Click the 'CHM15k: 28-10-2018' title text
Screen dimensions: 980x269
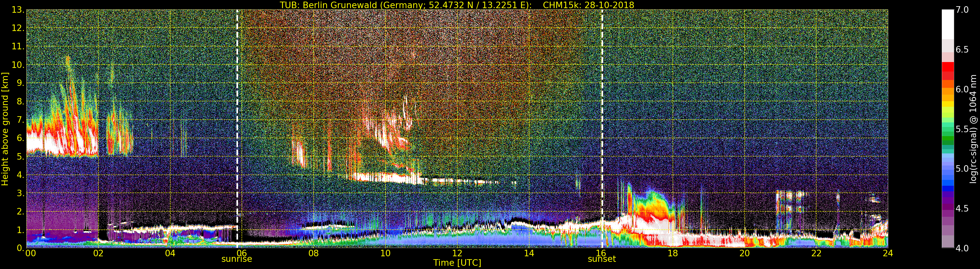(588, 5)
